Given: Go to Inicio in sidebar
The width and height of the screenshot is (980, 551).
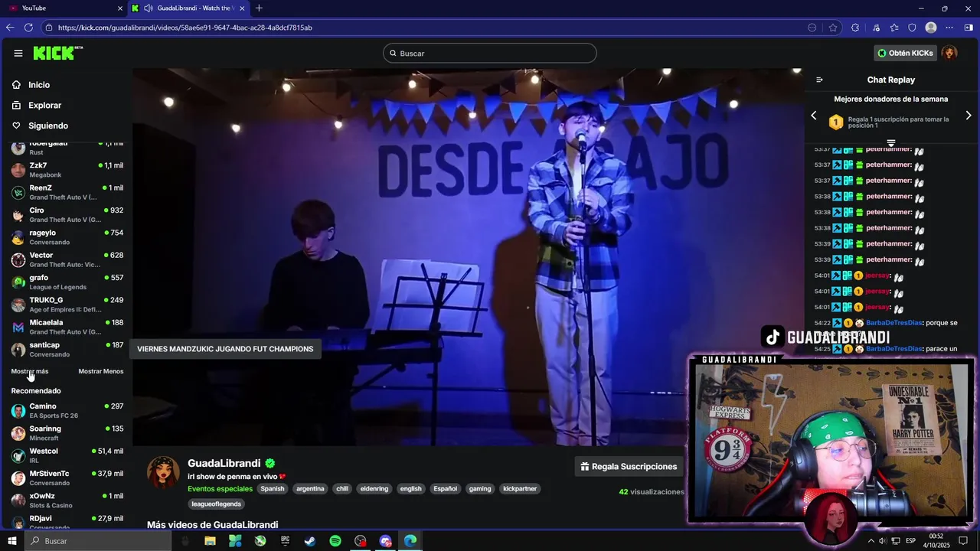Looking at the screenshot, I should (38, 85).
